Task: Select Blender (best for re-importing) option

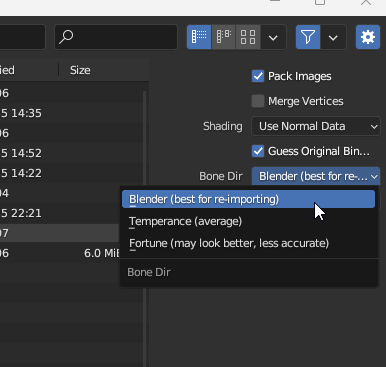Action: [248, 199]
